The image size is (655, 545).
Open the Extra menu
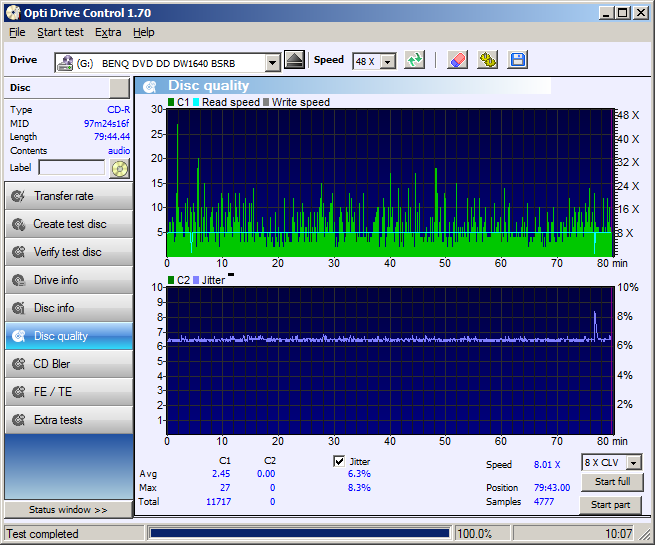coord(108,32)
